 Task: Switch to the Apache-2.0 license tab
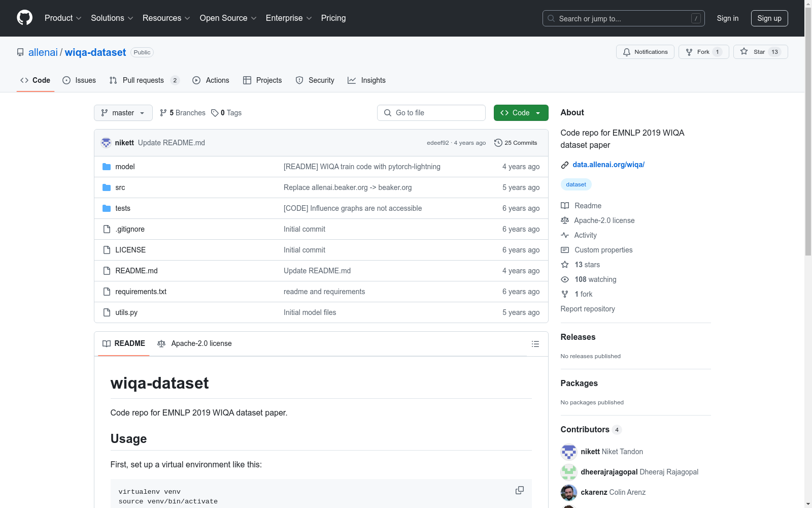click(x=195, y=343)
